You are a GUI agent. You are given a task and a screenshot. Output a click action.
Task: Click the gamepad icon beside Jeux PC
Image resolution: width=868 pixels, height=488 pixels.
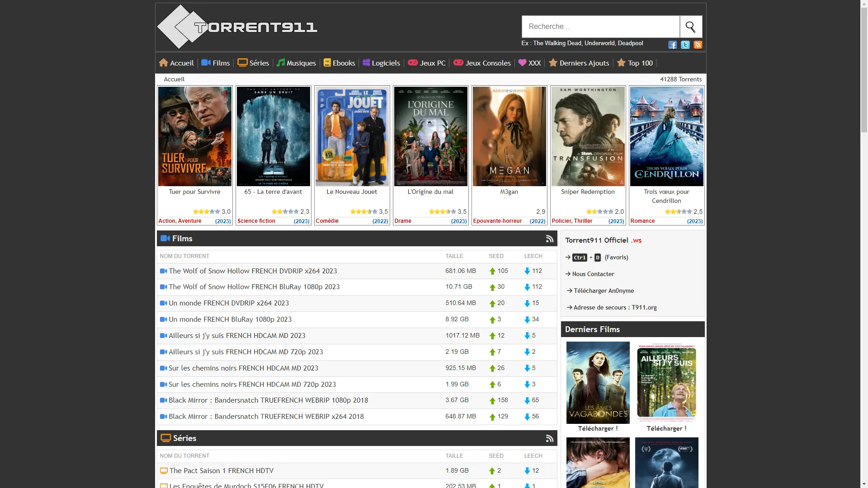click(413, 63)
